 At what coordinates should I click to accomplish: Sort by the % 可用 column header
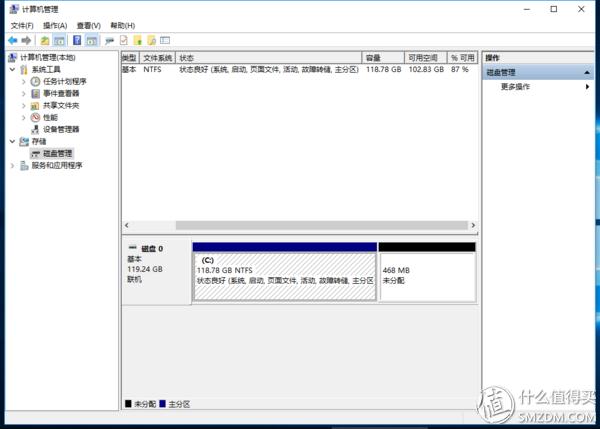463,58
